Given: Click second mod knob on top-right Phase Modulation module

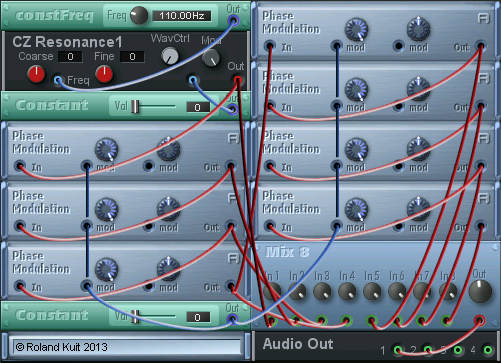Looking at the screenshot, I should click(x=419, y=30).
